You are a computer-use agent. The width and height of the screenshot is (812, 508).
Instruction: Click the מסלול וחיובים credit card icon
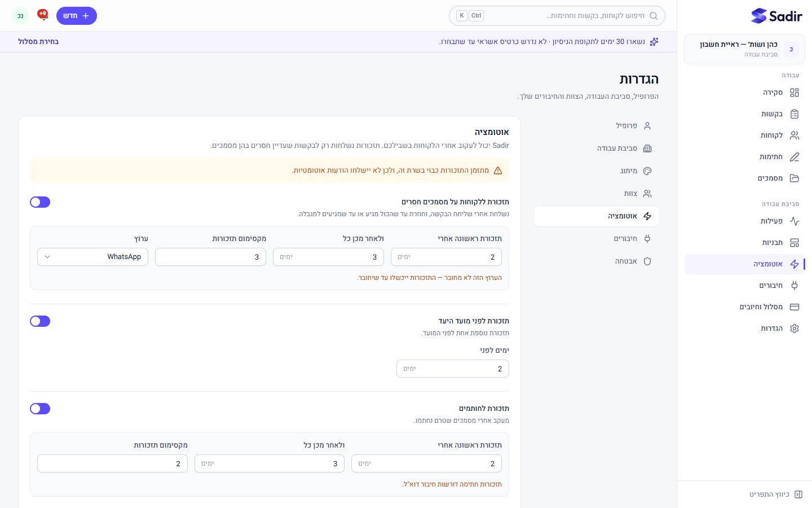(794, 307)
